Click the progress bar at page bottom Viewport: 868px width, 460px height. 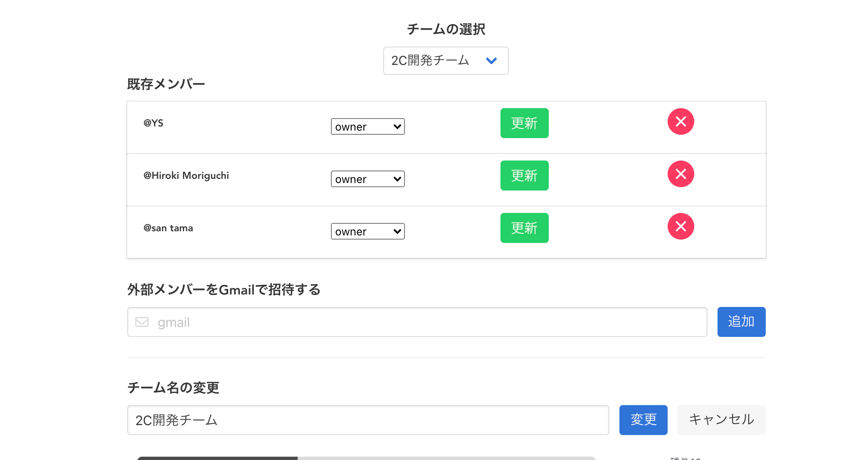point(367,458)
